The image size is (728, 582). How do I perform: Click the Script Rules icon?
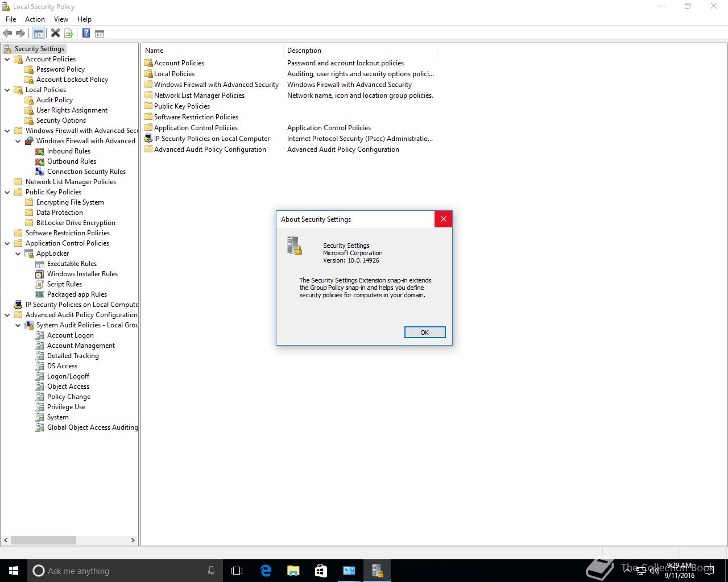pyautogui.click(x=40, y=284)
